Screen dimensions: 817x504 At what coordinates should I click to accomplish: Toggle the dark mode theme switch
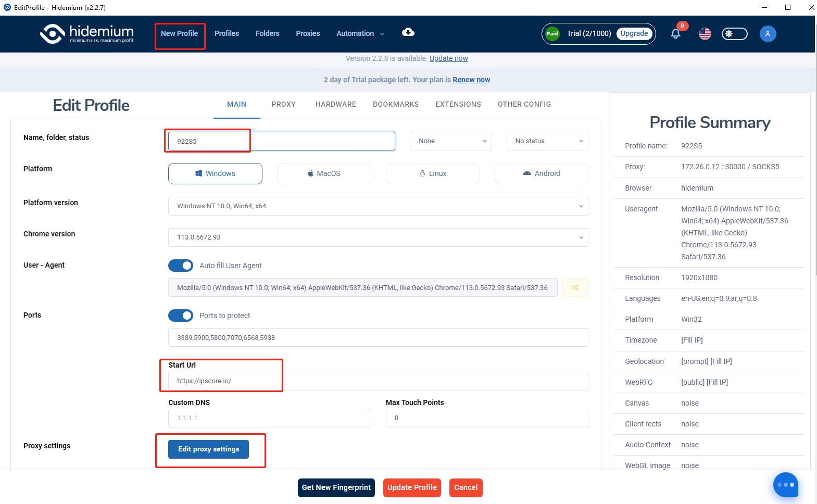pyautogui.click(x=734, y=34)
